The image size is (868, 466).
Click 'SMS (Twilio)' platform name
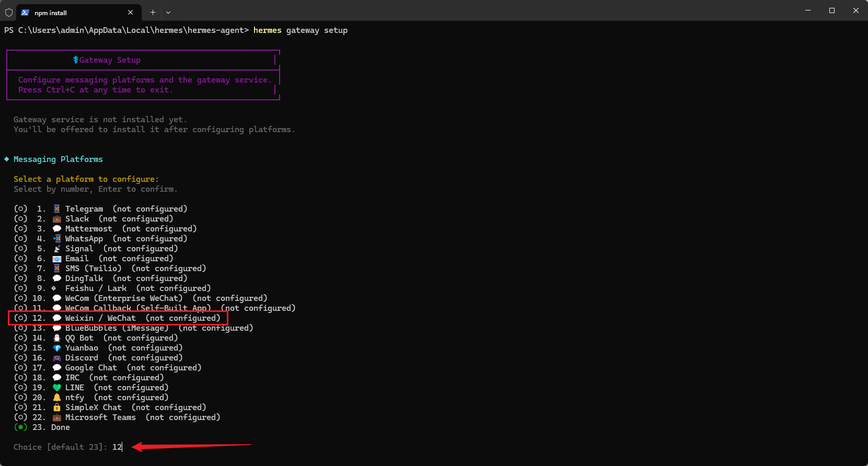94,269
